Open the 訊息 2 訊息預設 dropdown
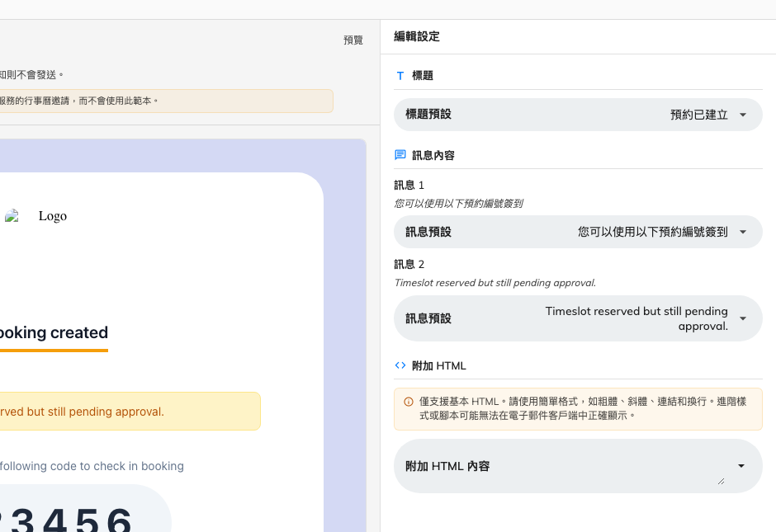 click(x=578, y=318)
